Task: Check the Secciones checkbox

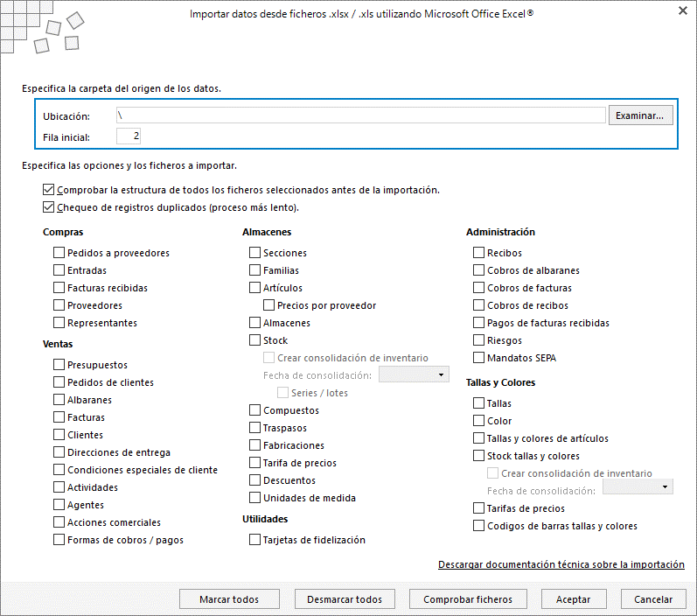Action: tap(254, 253)
